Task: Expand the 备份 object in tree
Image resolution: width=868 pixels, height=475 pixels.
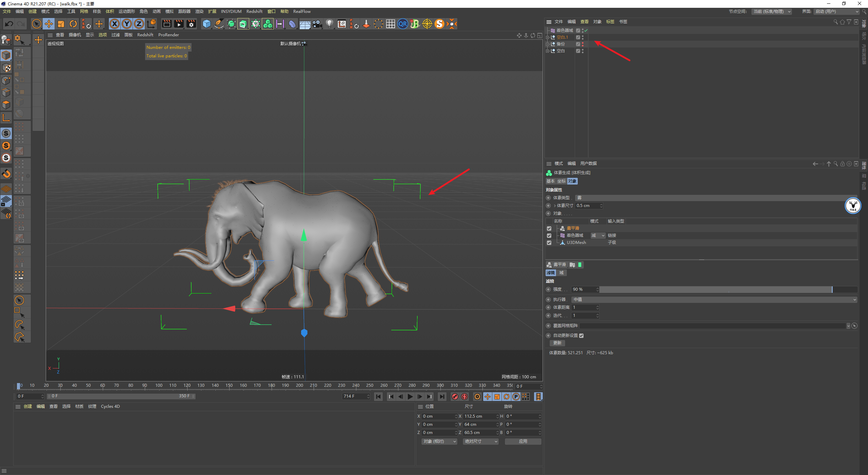Action: (547, 44)
